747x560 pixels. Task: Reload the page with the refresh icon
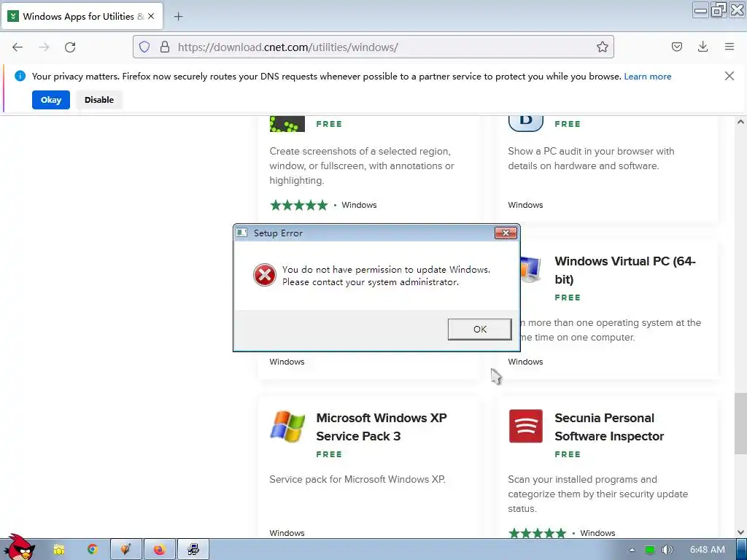[70, 47]
